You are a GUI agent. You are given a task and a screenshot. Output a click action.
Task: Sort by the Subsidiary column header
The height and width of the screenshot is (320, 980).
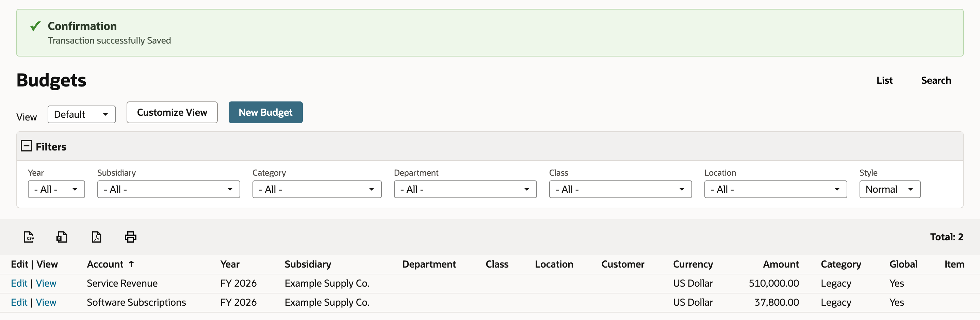point(308,264)
